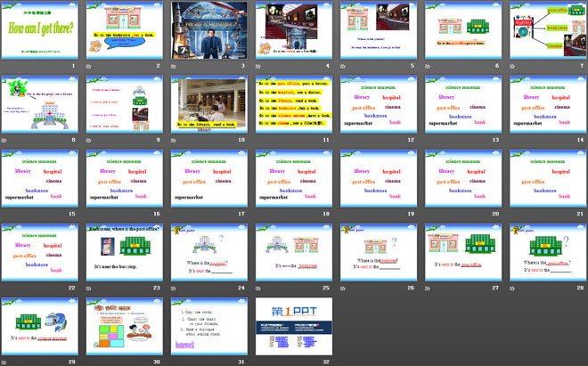Image resolution: width=588 pixels, height=366 pixels.
Task: Click the animation star icon under slide 29
Action: (5, 362)
